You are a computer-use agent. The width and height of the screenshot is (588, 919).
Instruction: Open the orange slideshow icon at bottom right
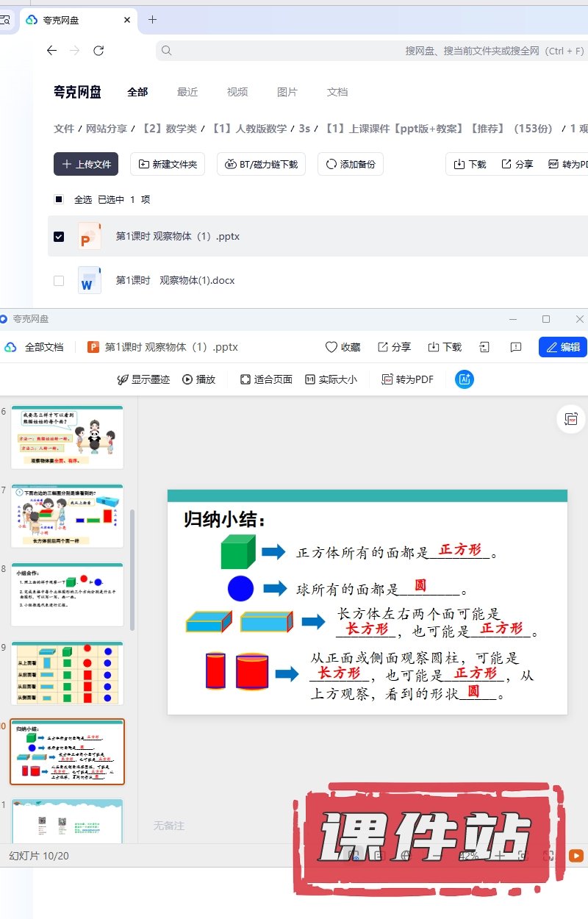coord(576,856)
